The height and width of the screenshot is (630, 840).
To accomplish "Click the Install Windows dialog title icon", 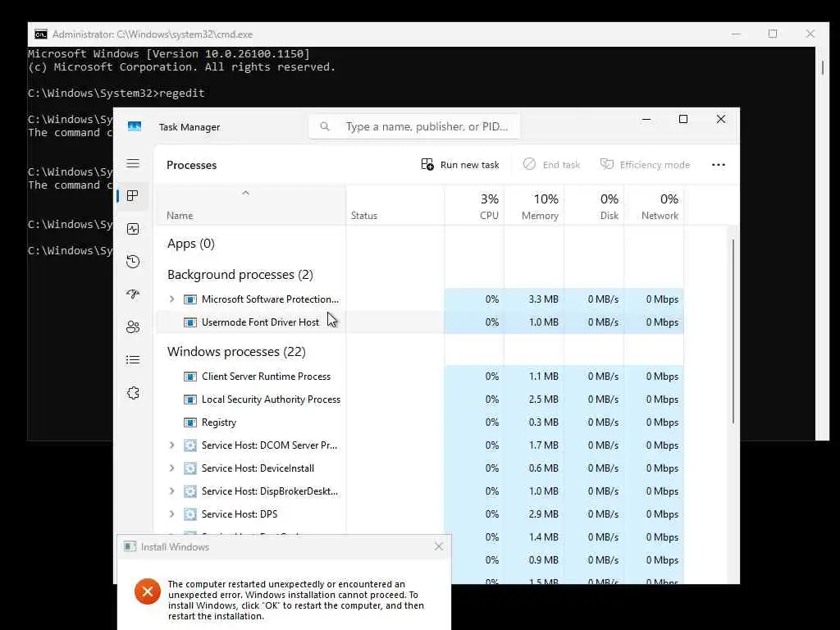I will 130,546.
